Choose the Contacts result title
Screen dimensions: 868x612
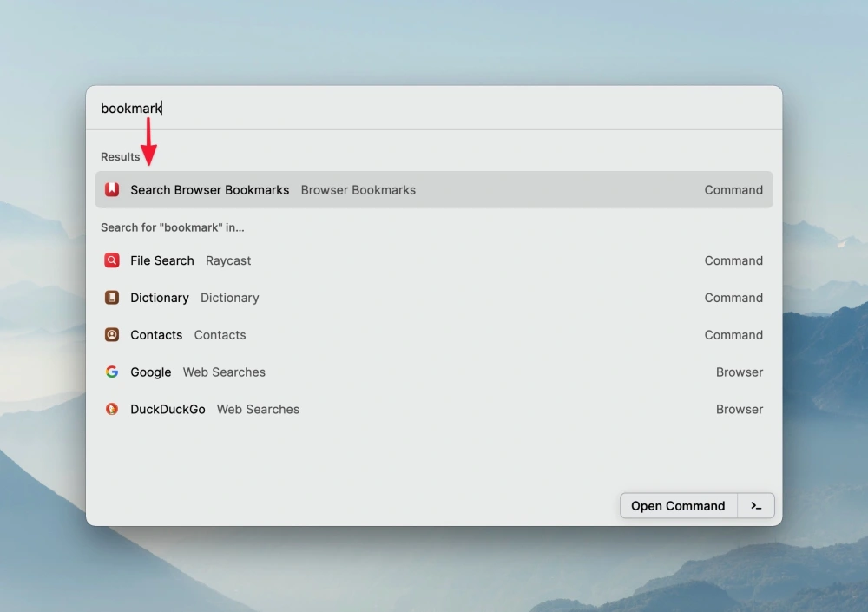tap(156, 335)
